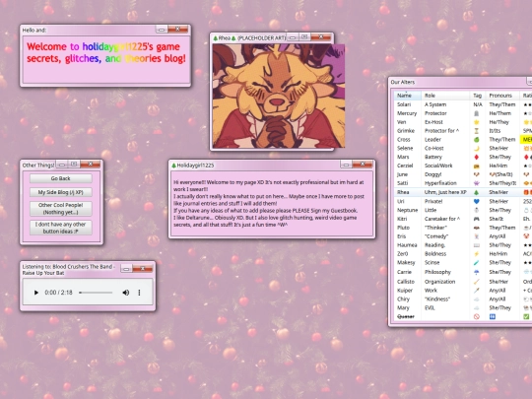
Task: Click the 'N/A' tag cell for Solari
Action: (x=478, y=104)
